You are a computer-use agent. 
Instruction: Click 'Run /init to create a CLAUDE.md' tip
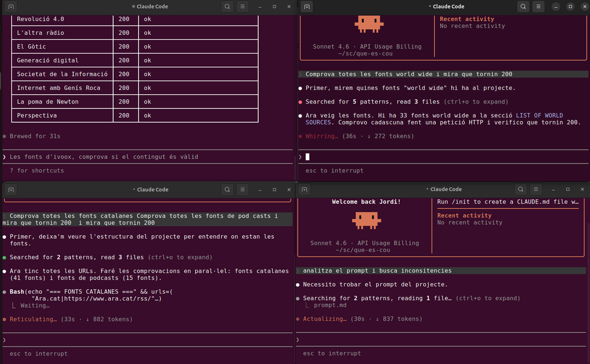(508, 202)
